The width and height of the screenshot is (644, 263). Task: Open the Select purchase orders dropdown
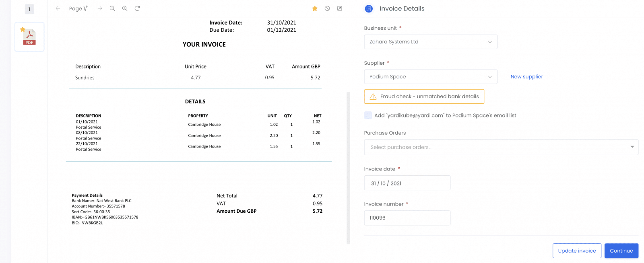501,147
